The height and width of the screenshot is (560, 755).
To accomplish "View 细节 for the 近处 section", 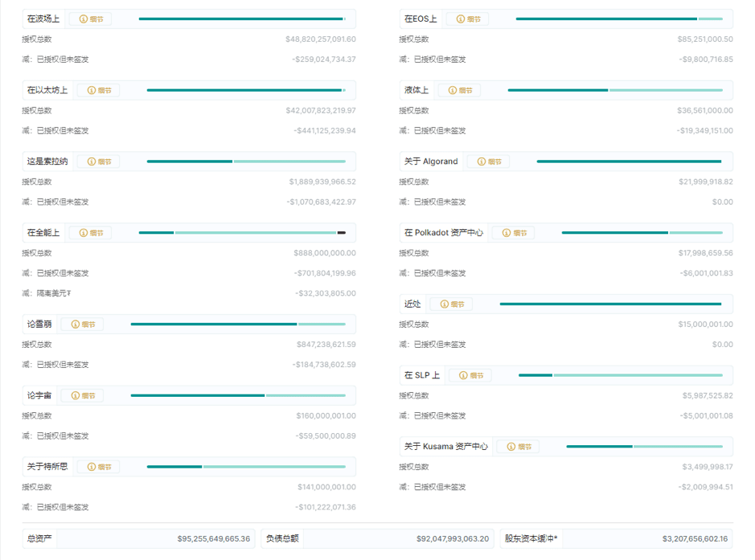I will tap(451, 305).
